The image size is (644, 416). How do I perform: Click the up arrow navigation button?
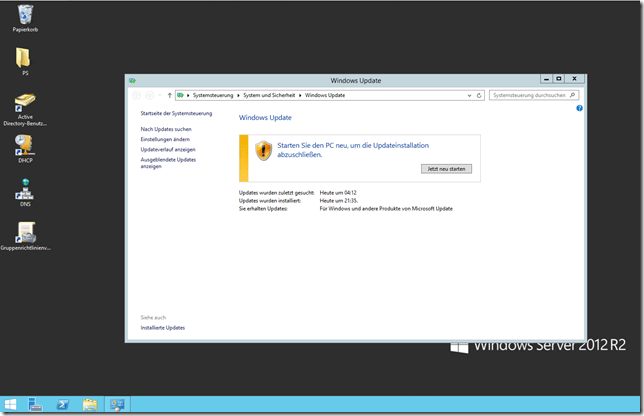(x=170, y=96)
